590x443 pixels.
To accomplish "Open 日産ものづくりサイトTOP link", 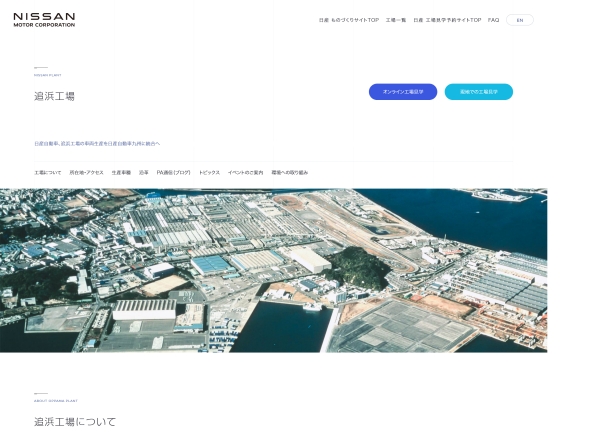I will pos(349,20).
